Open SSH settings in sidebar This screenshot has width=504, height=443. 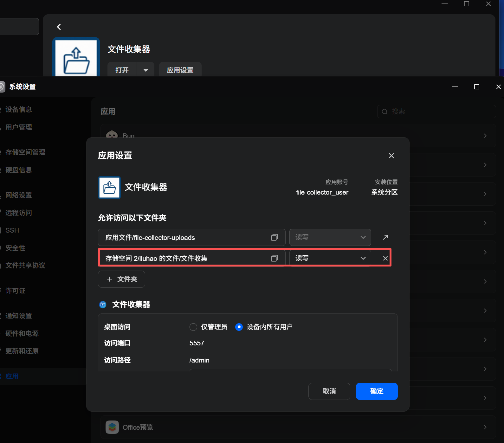(x=12, y=230)
